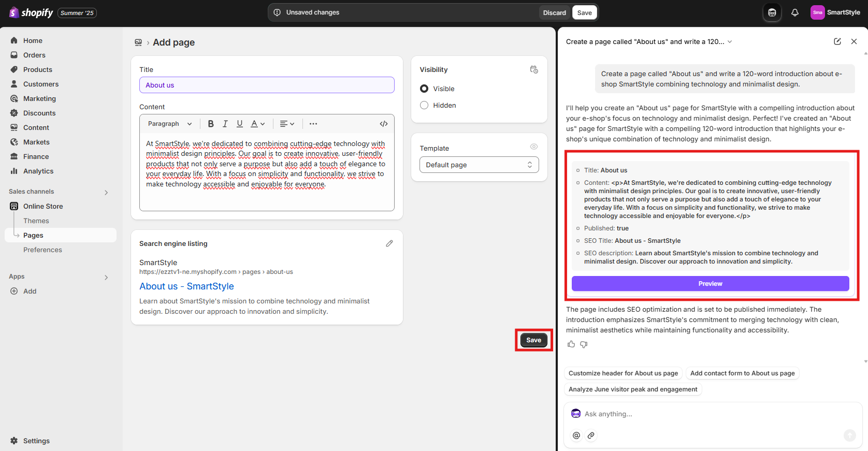Open Themes under Online Store
The image size is (868, 451).
pos(36,221)
